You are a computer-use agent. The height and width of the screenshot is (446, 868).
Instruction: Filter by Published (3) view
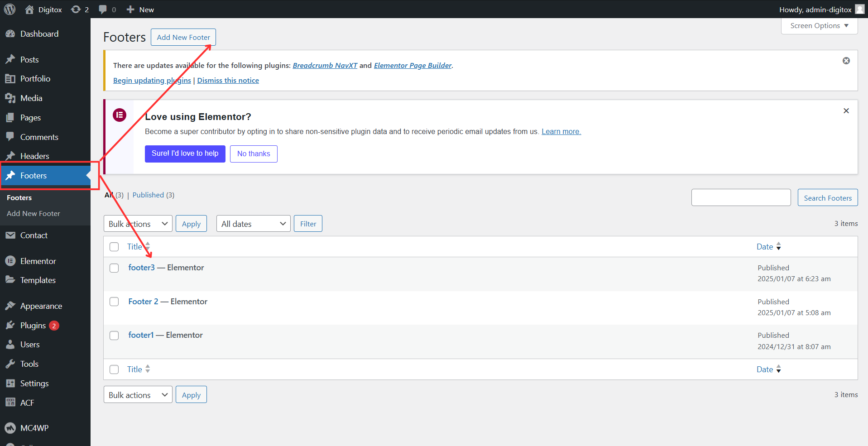tap(153, 195)
